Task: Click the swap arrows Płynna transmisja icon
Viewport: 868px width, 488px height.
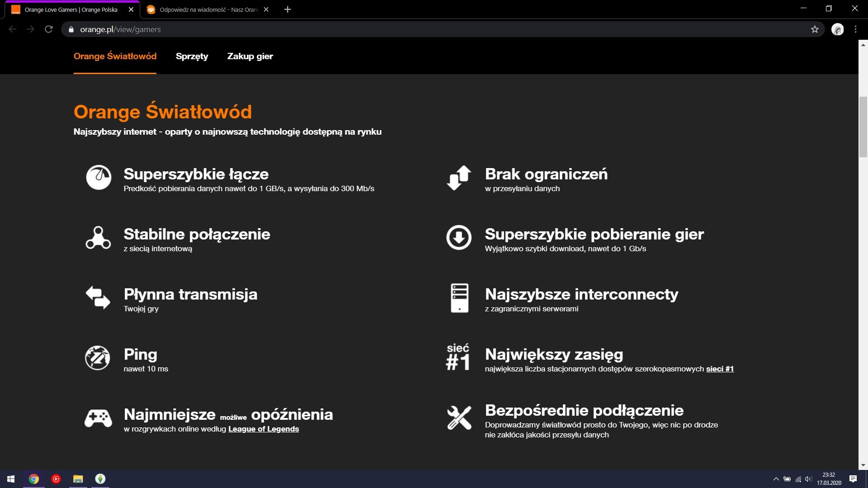Action: click(98, 297)
